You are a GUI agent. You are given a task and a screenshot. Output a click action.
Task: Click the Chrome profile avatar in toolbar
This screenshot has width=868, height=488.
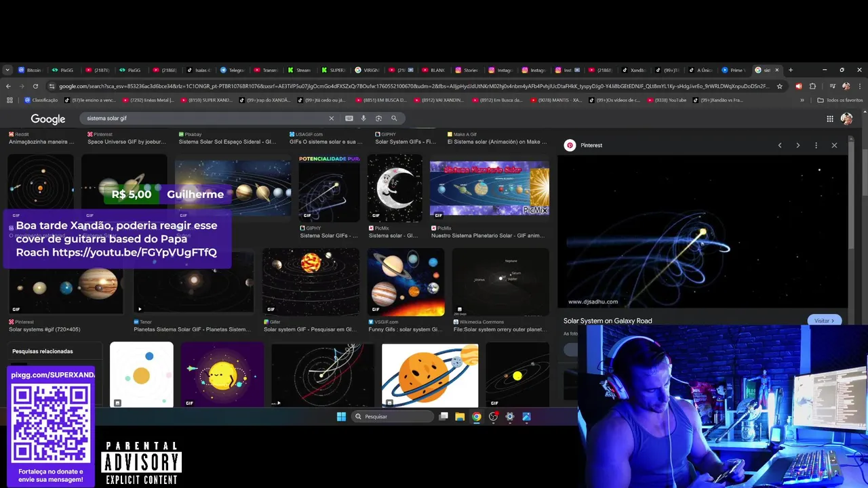tap(846, 86)
